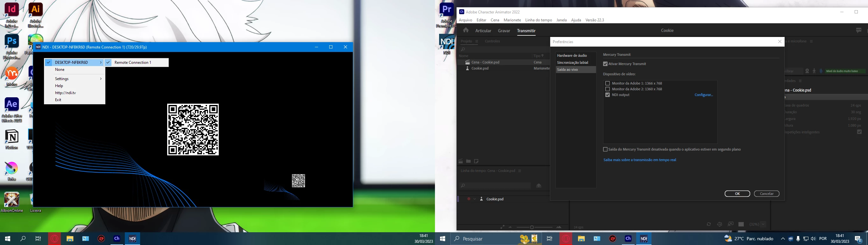The image size is (868, 245).
Task: Open the Adobe InDesign desktop shortcut
Action: coord(11,15)
